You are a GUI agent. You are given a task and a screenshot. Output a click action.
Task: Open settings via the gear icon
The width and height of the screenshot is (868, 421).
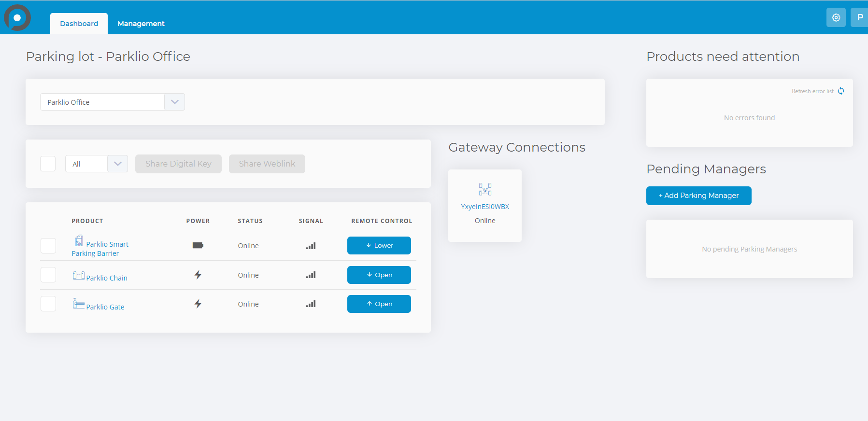[836, 17]
